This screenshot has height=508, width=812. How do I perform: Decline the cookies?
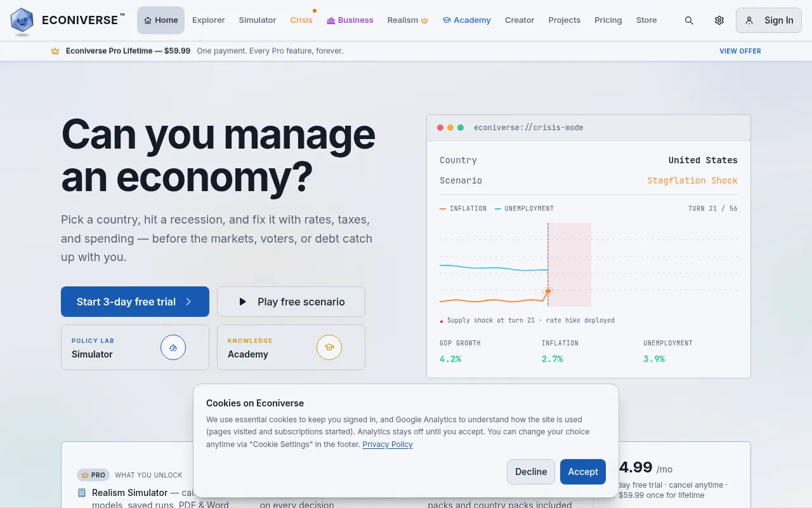531,472
